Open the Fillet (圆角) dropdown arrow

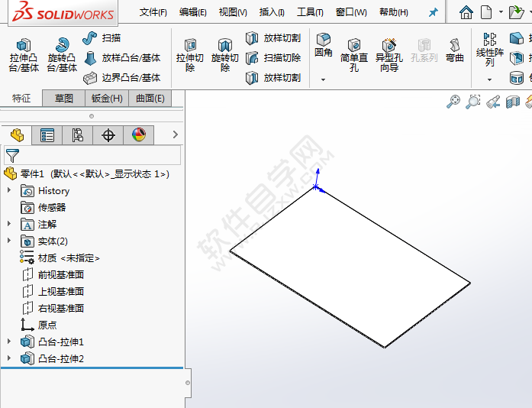click(x=323, y=79)
